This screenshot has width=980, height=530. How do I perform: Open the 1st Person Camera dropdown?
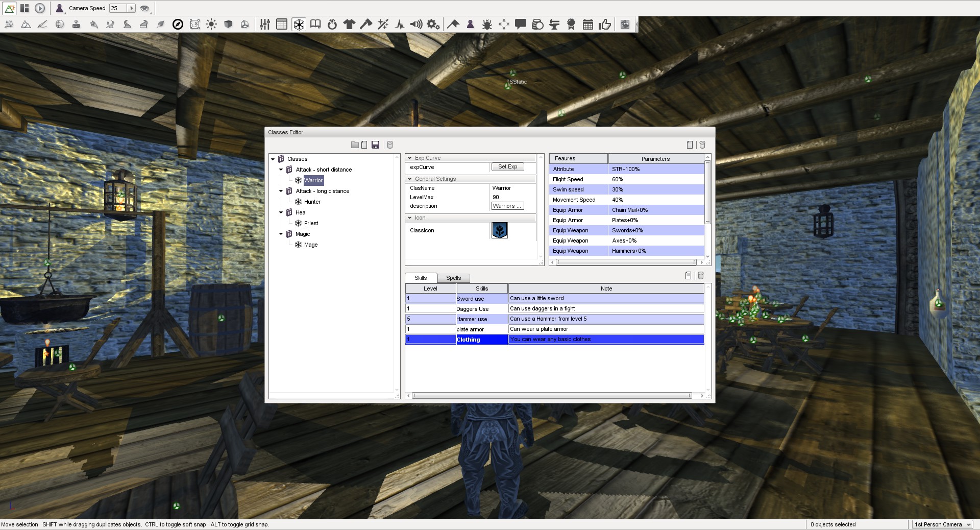click(x=942, y=524)
